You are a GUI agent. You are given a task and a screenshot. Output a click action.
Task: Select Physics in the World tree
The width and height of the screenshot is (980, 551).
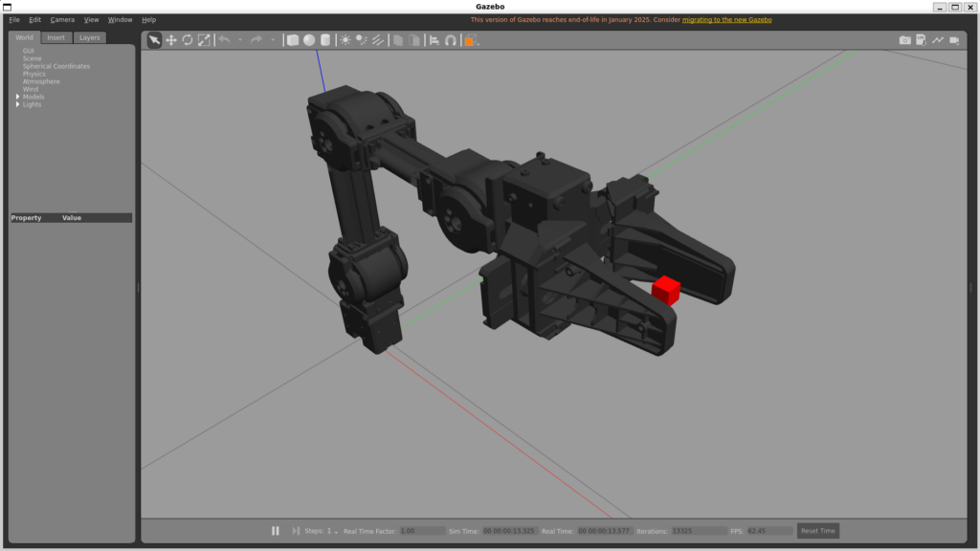[x=33, y=74]
